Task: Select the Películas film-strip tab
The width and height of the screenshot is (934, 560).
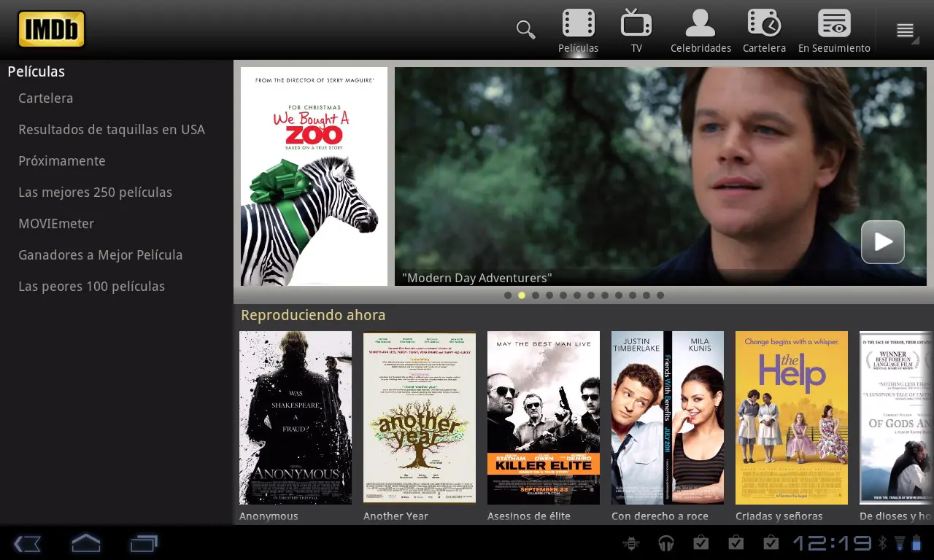Action: click(x=579, y=31)
